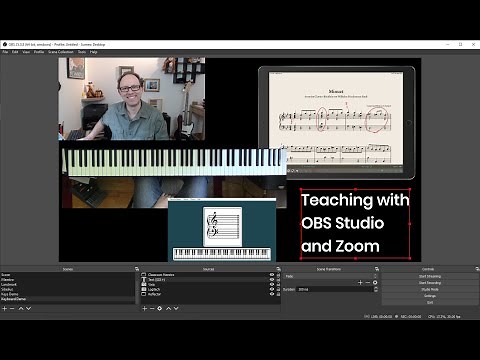
Task: Click the Exit button
Action: point(430,302)
